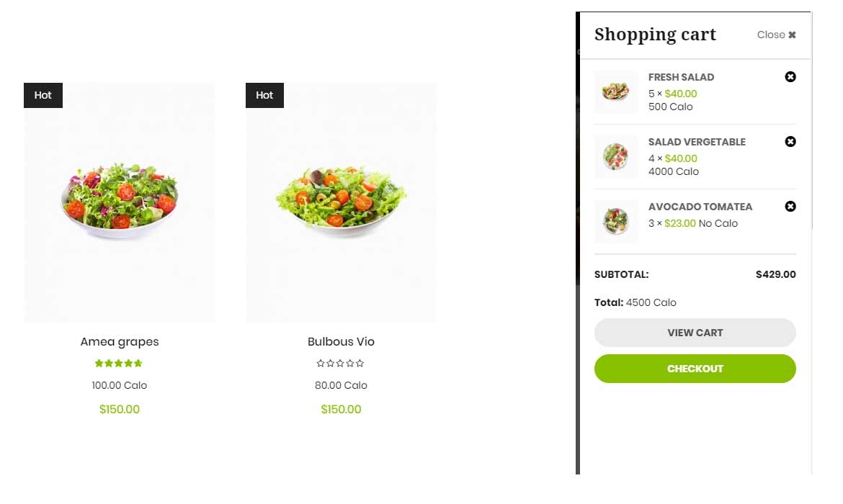This screenshot has height=504, width=843.
Task: Click the View Cart button
Action: point(695,333)
